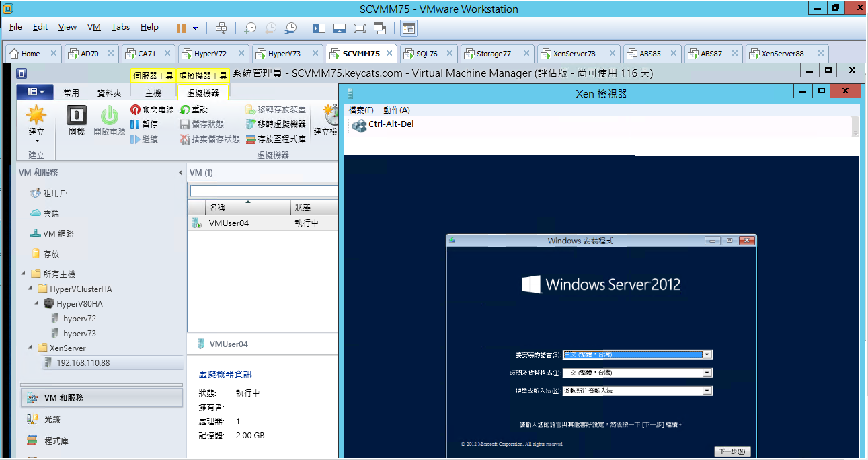Image resolution: width=868 pixels, height=460 pixels.
Task: Sort VM list by 名稱 column header
Action: tap(247, 207)
